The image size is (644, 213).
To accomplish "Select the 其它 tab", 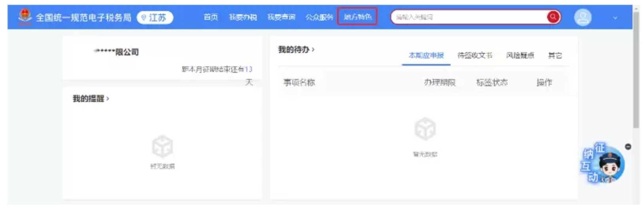I will coord(555,55).
